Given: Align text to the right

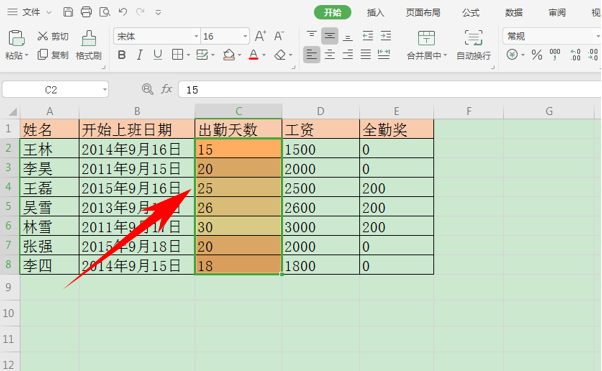Looking at the screenshot, I should (x=347, y=55).
